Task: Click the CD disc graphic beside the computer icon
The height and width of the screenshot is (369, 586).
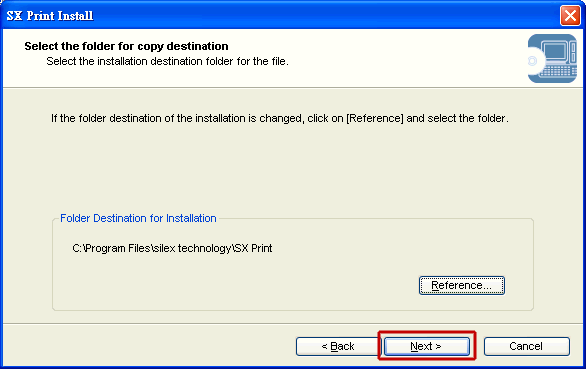Action: tap(534, 61)
